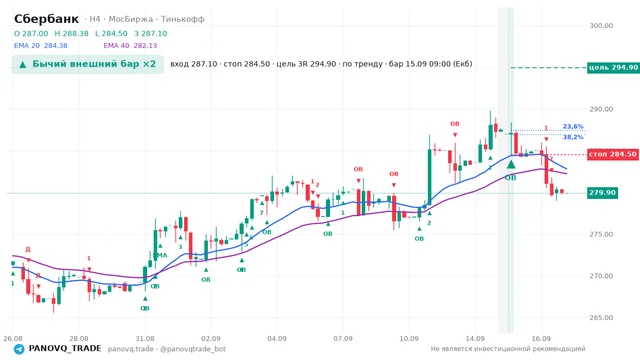Click the '02.09' date axis label
Screen dimensions: 640x360
[211, 338]
